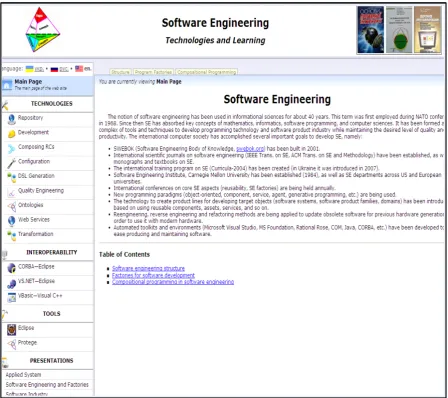Click the CORBA–Eclipse icon

[x=11, y=268]
